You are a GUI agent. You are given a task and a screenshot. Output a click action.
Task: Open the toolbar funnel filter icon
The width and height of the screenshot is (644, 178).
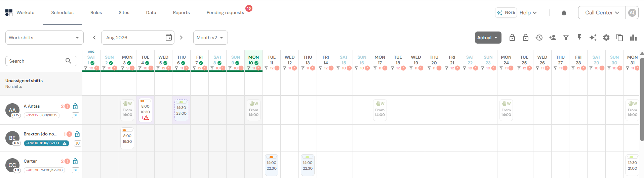(x=566, y=38)
